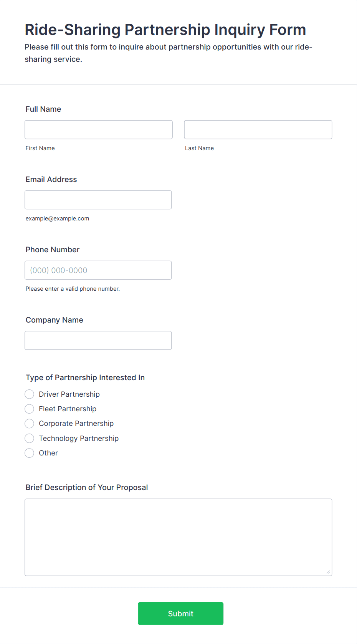The height and width of the screenshot is (644, 357).
Task: Click the textarea resize handle corner
Action: point(328,572)
